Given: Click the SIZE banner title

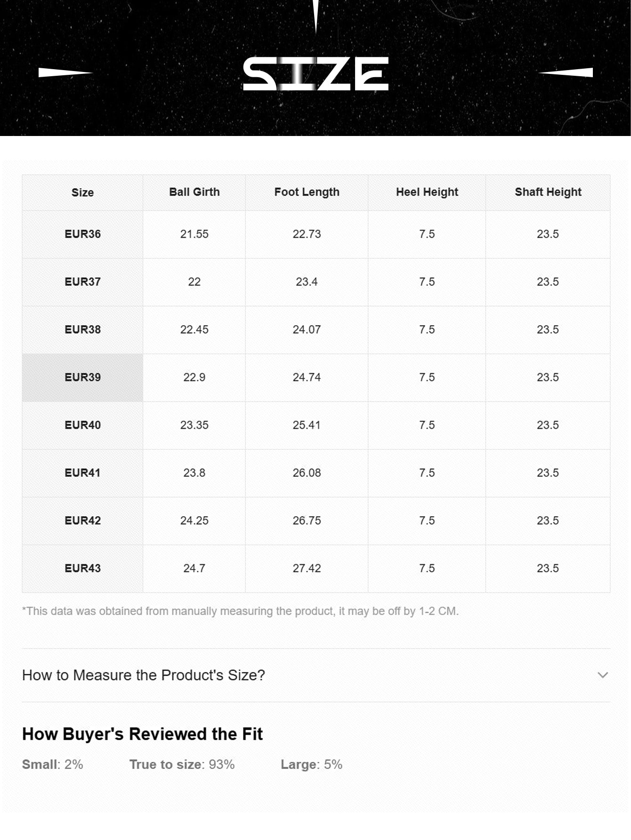Looking at the screenshot, I should pos(315,74).
